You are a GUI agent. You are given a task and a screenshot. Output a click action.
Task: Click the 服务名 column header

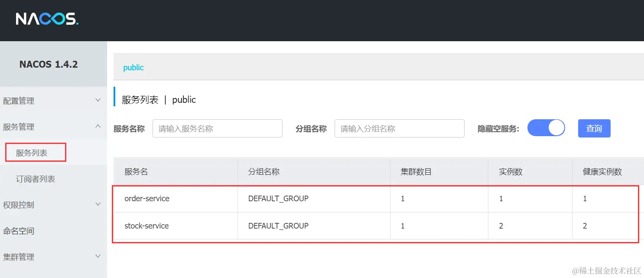tap(136, 172)
